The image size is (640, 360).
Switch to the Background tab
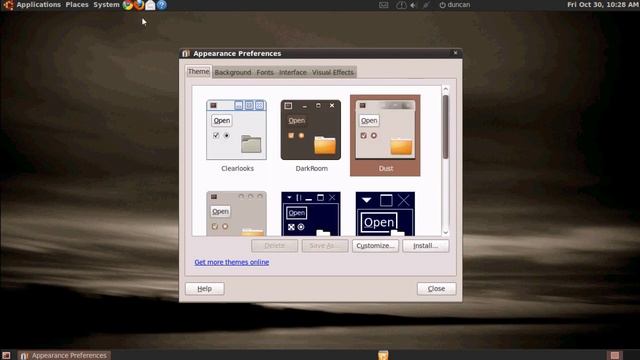click(x=233, y=72)
